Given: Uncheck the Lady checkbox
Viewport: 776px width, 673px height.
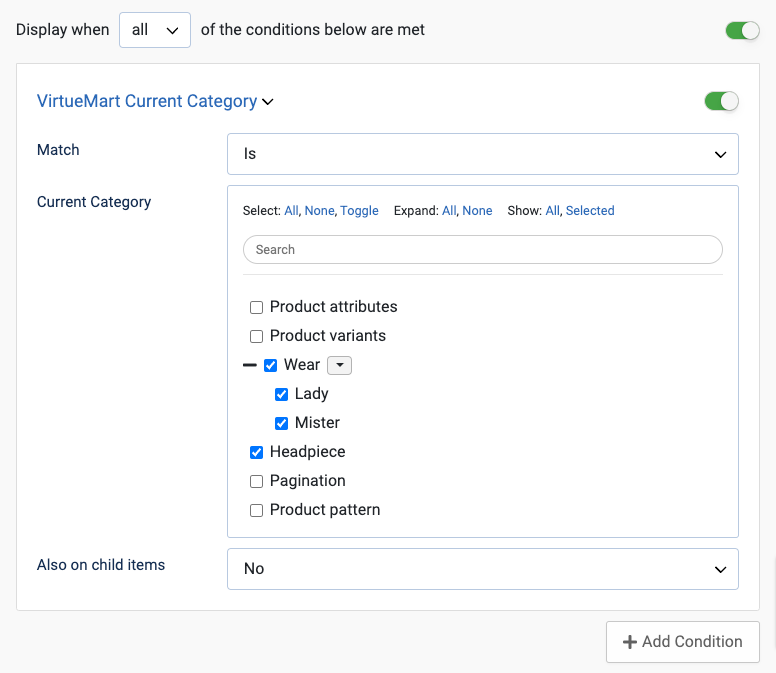Looking at the screenshot, I should pos(281,394).
